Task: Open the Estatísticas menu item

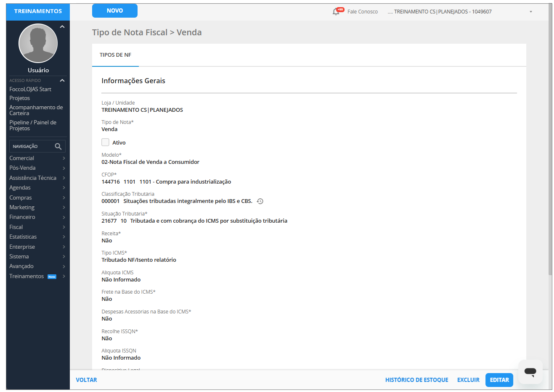Action: (37, 237)
